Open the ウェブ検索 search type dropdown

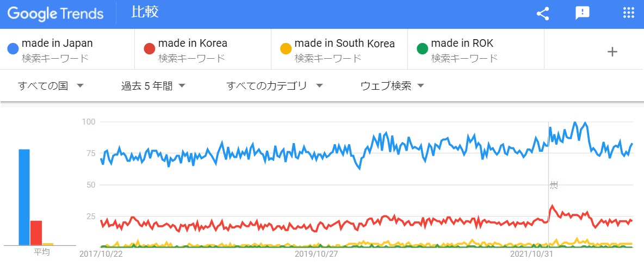click(392, 86)
